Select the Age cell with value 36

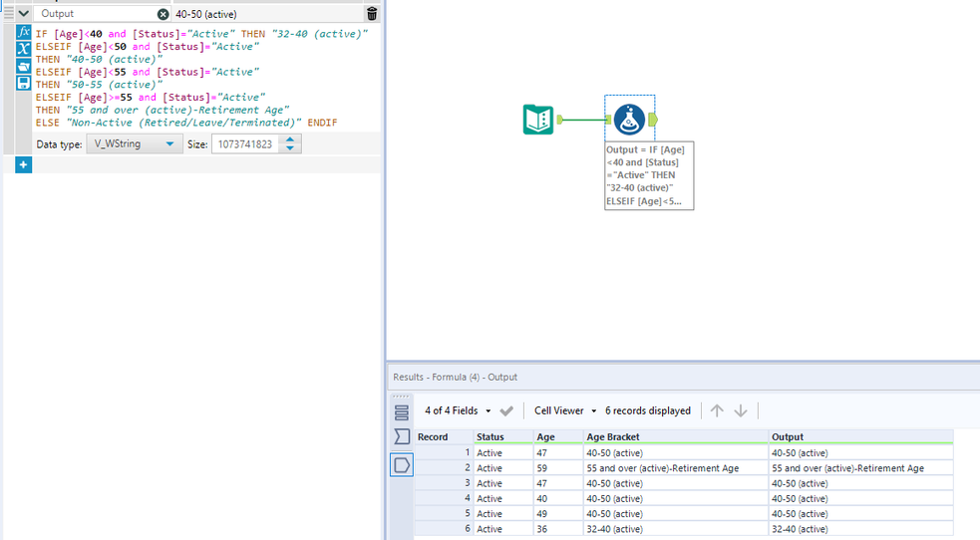point(558,529)
